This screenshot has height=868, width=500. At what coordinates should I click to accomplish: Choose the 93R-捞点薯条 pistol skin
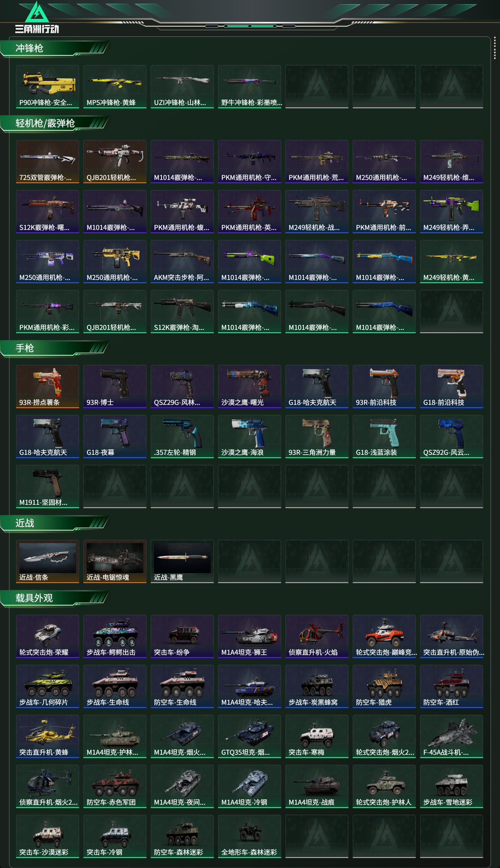[x=47, y=387]
